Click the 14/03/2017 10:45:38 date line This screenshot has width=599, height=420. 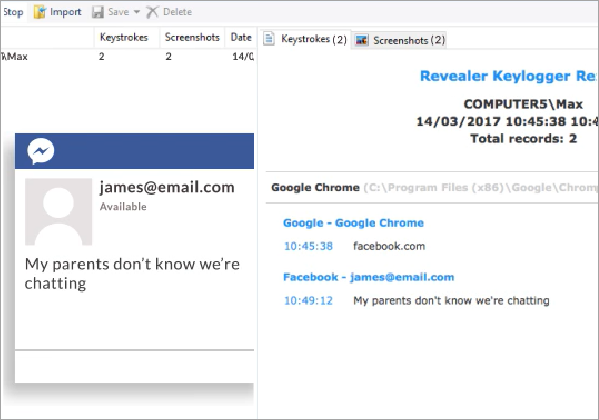(x=507, y=122)
